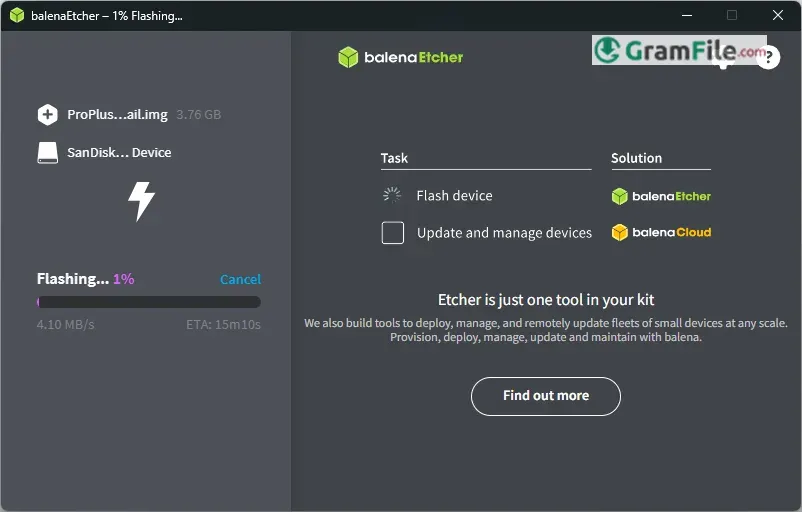The width and height of the screenshot is (802, 512).
Task: Click the Task column header
Action: (x=394, y=158)
